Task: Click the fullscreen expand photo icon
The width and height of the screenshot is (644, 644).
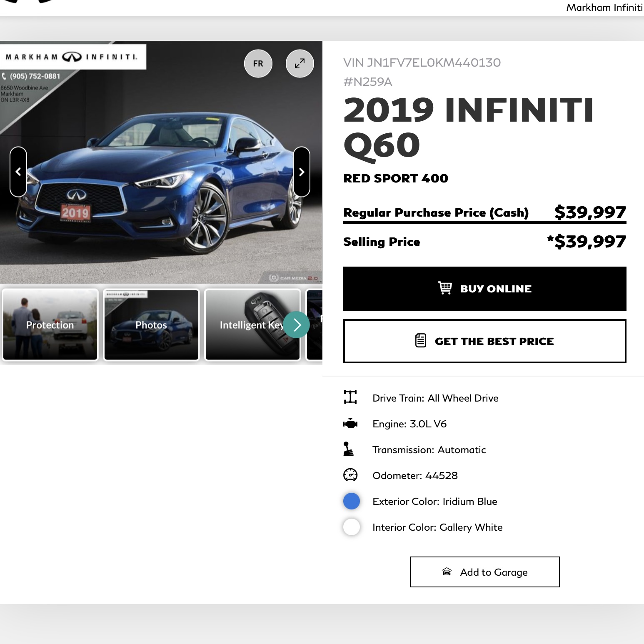Action: click(x=300, y=63)
